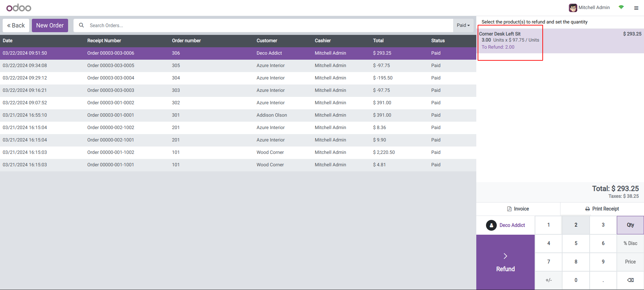This screenshot has width=644, height=290.
Task: Click the Customer column header
Action: [x=267, y=41]
